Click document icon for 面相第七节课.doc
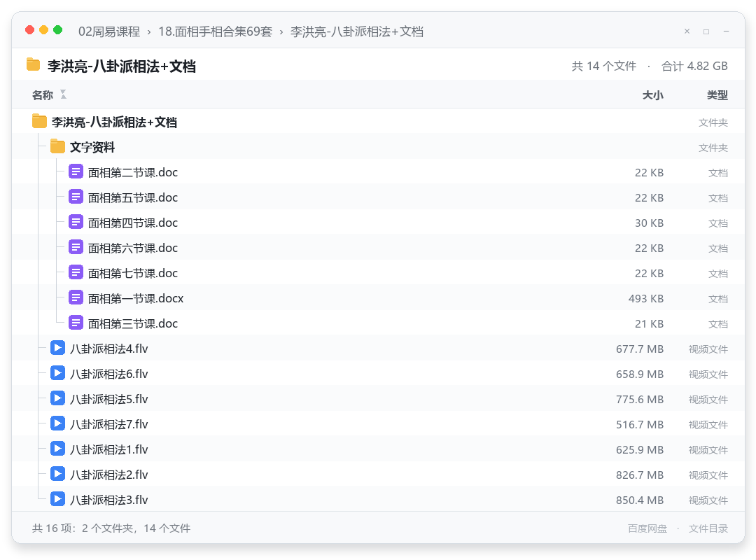Image resolution: width=756 pixels, height=560 pixels. pos(76,272)
